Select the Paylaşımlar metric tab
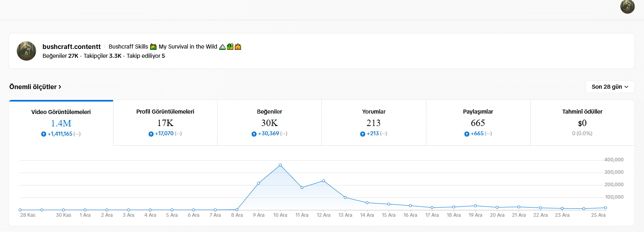Viewport: 644px width, 232px height. coord(478,123)
